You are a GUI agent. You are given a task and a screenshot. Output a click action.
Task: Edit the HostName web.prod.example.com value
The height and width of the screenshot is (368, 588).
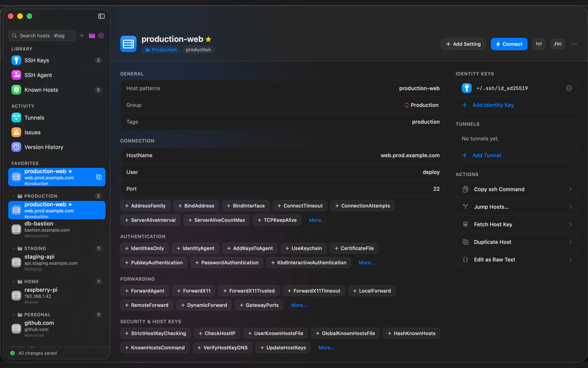click(x=410, y=155)
